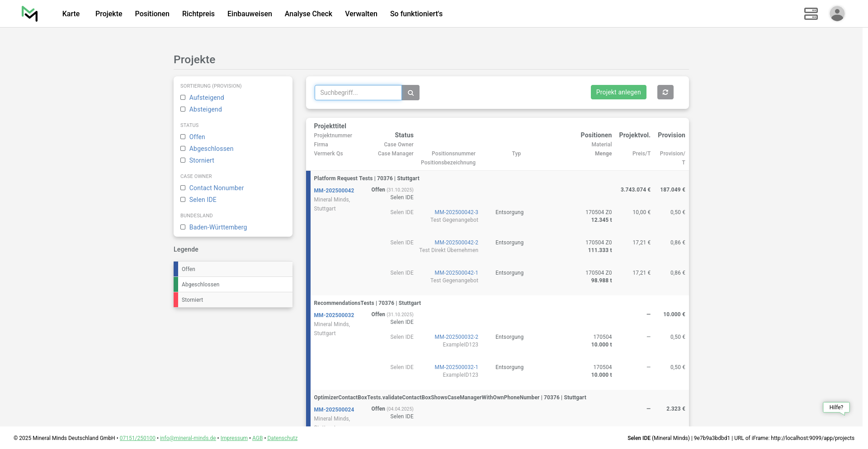Open the Datenschutz footer link

coord(282,438)
